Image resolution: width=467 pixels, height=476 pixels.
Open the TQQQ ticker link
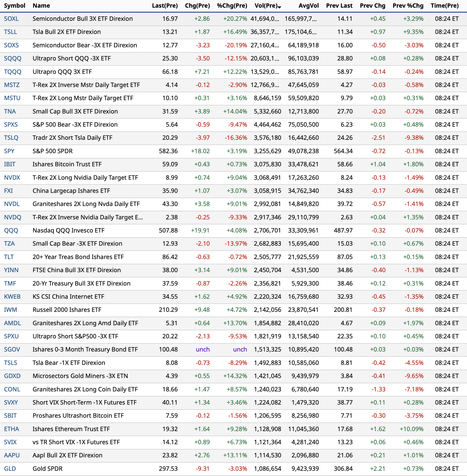pyautogui.click(x=12, y=72)
